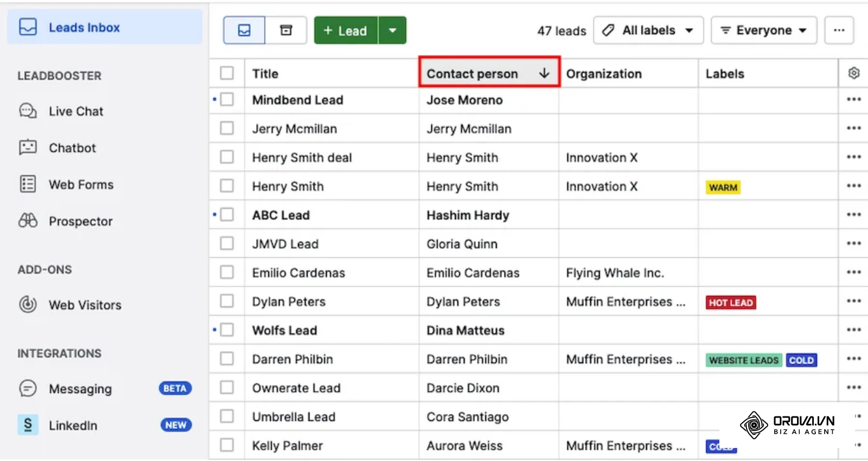Toggle the select-all leads checkbox
This screenshot has width=868, height=461.
pos(227,73)
